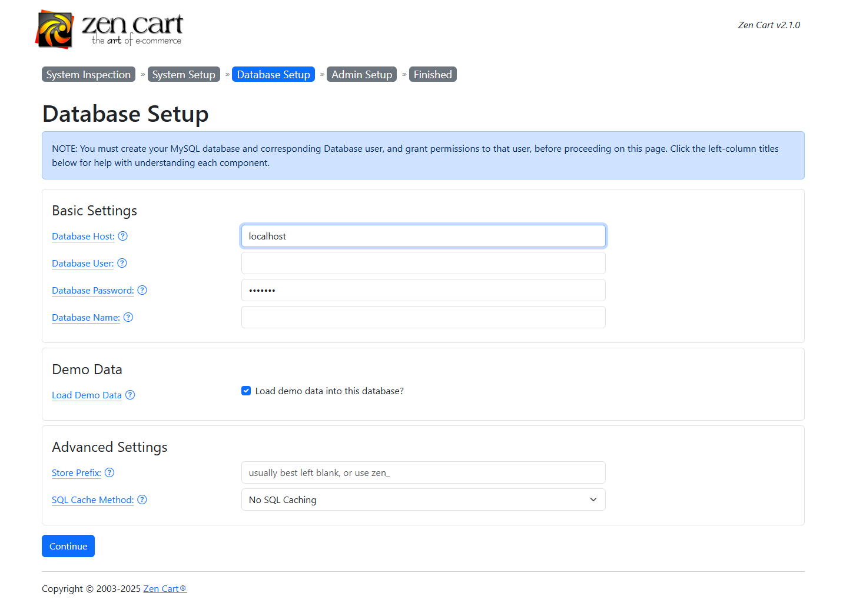843x616 pixels.
Task: Click the Store Prefix text field
Action: tap(423, 472)
